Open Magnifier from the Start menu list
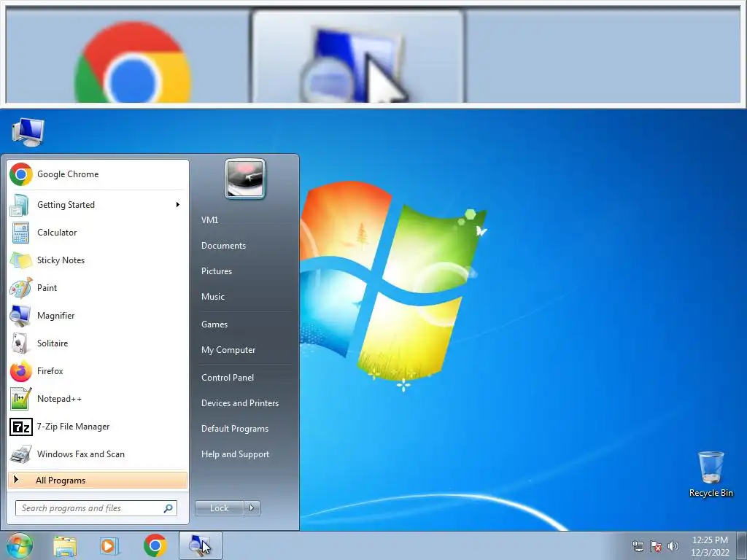This screenshot has height=560, width=747. pyautogui.click(x=98, y=315)
